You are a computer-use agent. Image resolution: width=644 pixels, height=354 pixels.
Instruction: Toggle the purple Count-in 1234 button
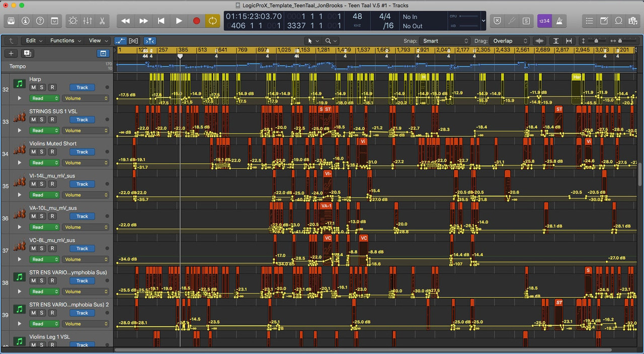[x=544, y=21]
